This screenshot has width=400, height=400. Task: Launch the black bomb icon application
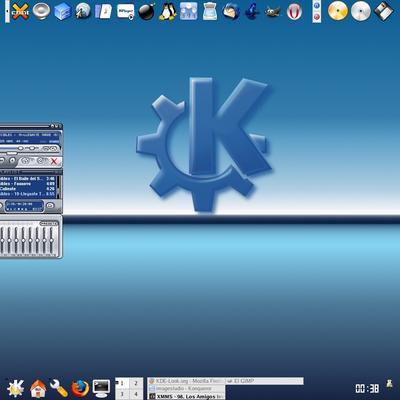tap(146, 12)
